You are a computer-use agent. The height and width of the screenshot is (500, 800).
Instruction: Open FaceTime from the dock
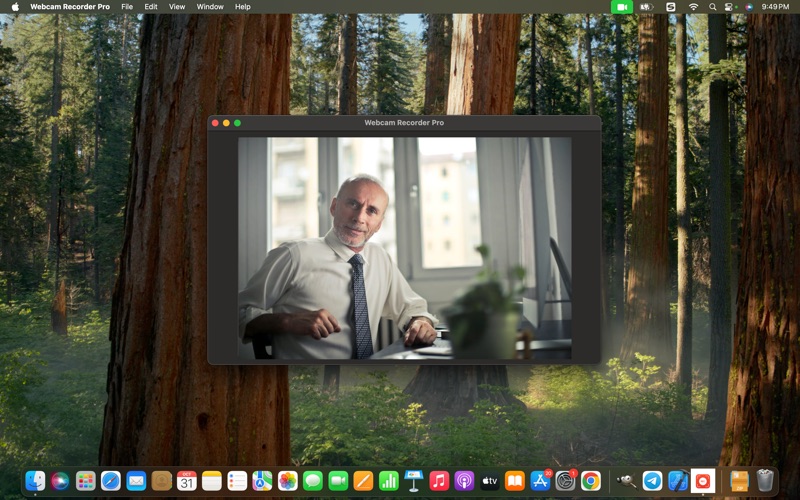click(338, 481)
